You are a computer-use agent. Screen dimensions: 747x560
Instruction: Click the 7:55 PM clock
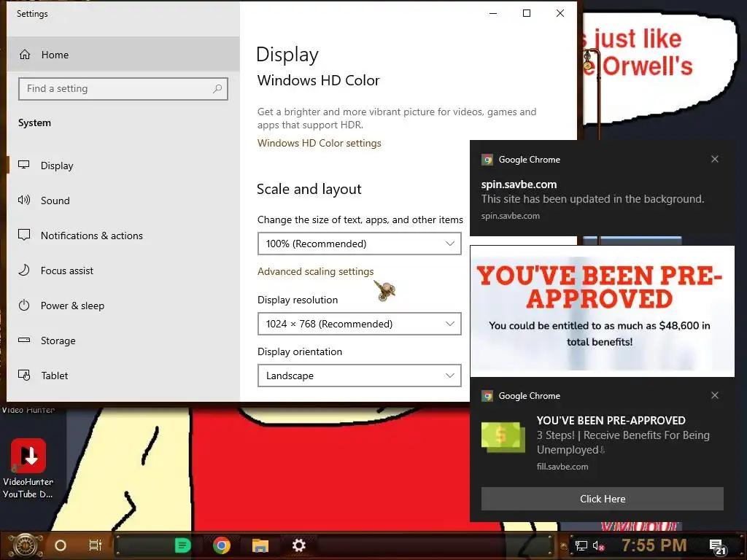click(x=654, y=545)
